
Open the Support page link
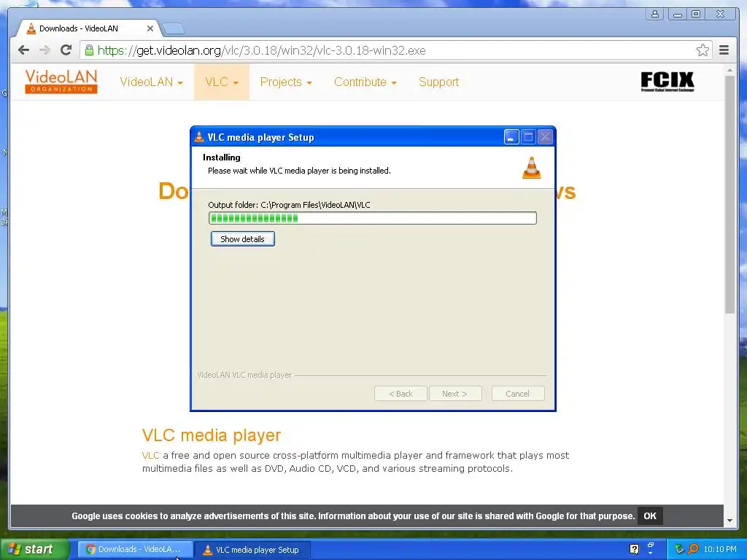438,82
